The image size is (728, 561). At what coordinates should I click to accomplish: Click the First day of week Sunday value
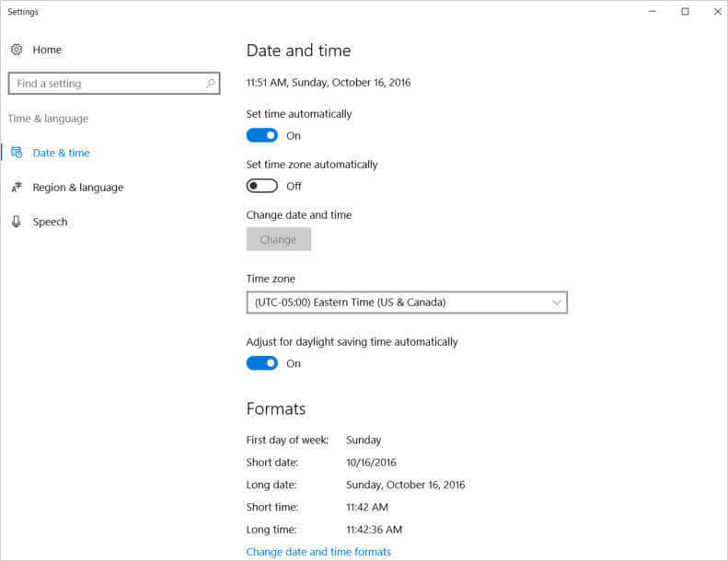[364, 440]
